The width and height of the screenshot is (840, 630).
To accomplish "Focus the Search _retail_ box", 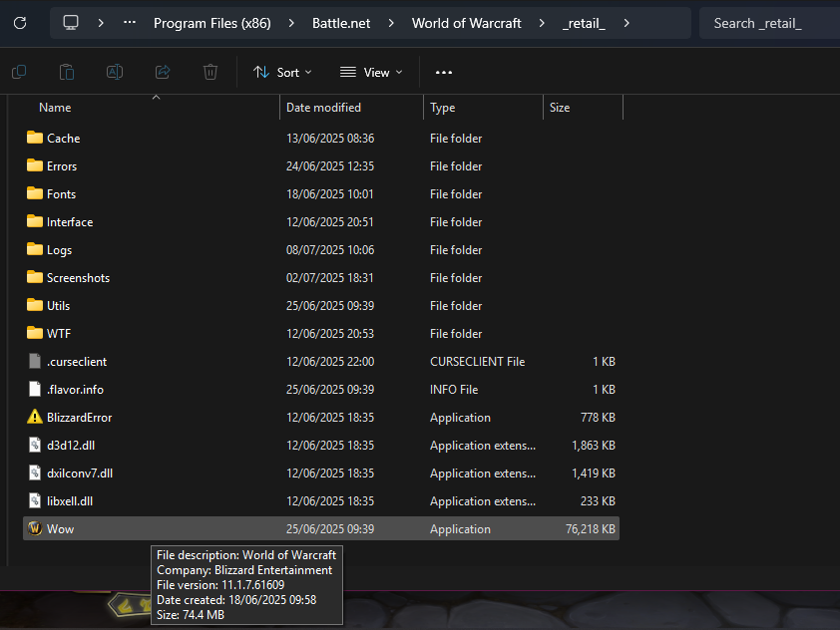I will pos(769,23).
